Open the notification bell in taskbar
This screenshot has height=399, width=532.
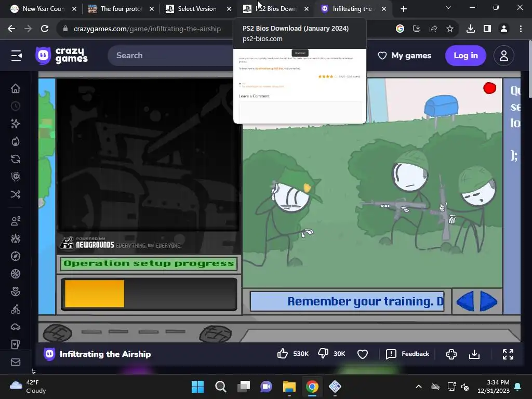coord(518,387)
